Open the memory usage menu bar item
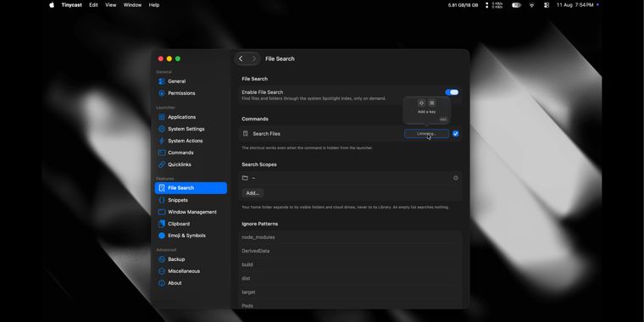Image resolution: width=644 pixels, height=322 pixels. (463, 5)
